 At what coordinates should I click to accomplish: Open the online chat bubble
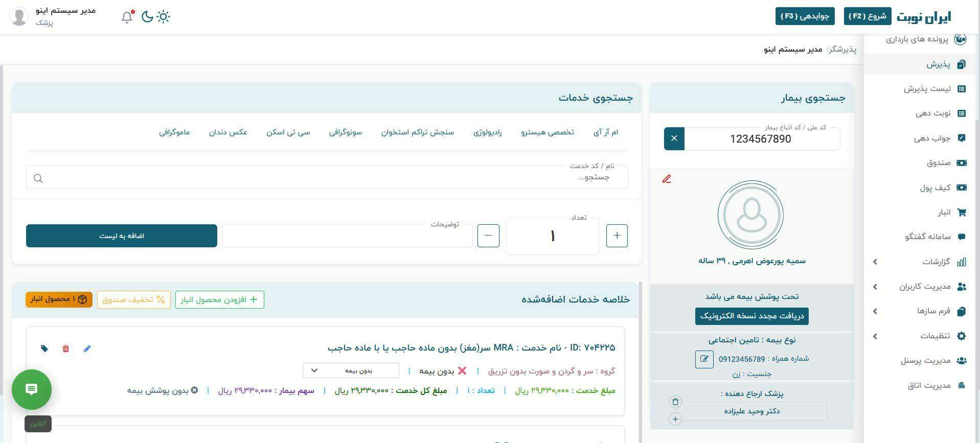click(x=32, y=389)
